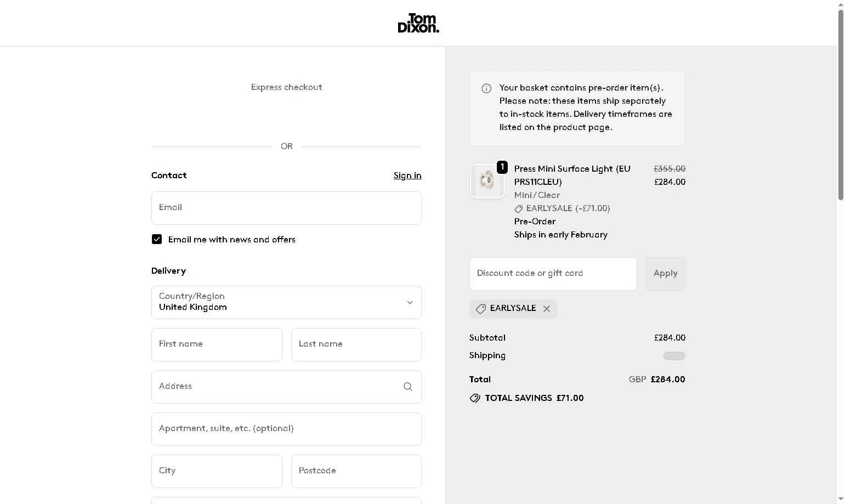Click the Apply discount button
The height and width of the screenshot is (504, 845).
click(666, 274)
